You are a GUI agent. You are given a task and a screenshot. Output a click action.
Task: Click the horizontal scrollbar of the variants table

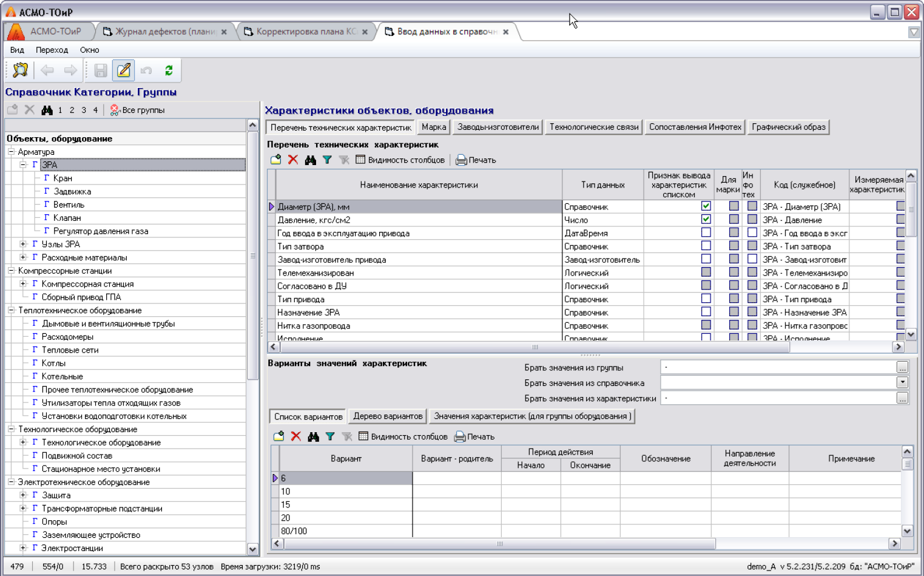pos(499,544)
